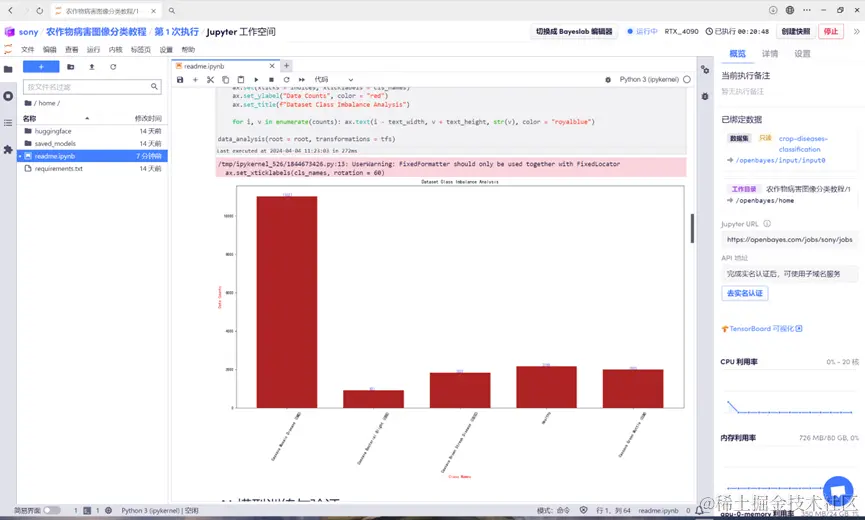Open the 设置 menu in the menu bar
Screen dimensions: 865x520
166,50
